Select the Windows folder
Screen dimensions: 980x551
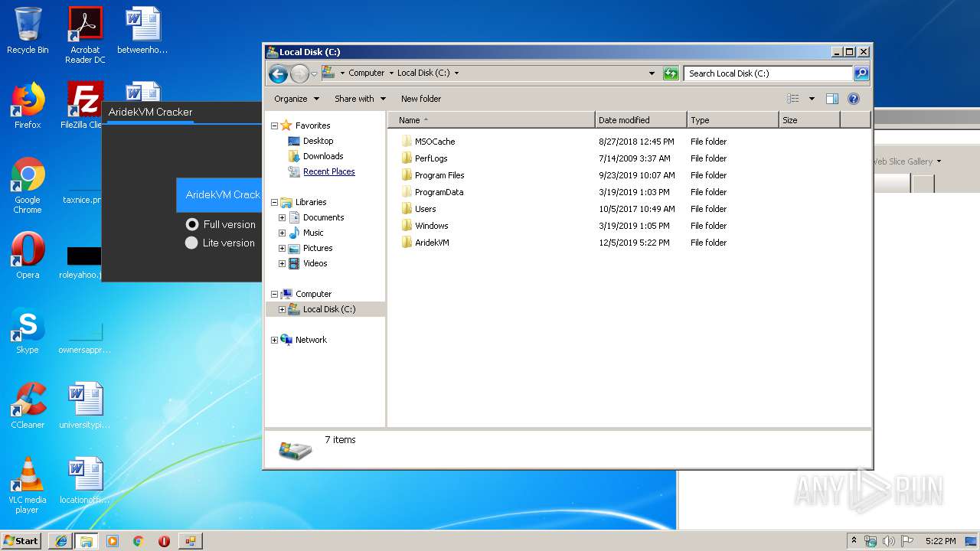(431, 226)
